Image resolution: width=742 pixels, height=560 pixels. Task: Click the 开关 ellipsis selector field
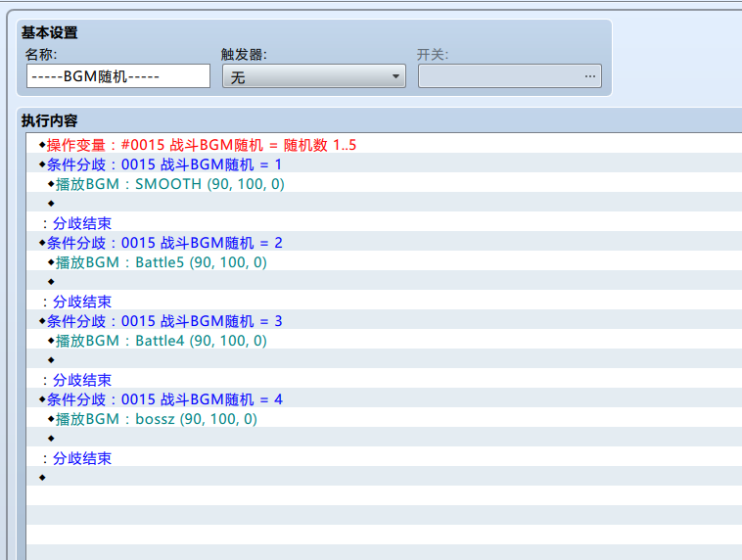[x=510, y=76]
